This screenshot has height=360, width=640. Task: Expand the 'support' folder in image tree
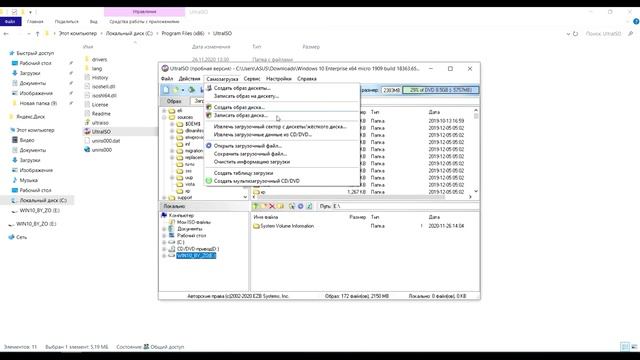pos(164,198)
